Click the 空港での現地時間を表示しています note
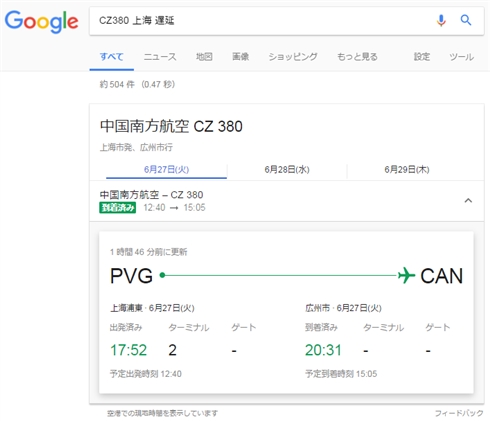The width and height of the screenshot is (490, 421). (x=162, y=413)
